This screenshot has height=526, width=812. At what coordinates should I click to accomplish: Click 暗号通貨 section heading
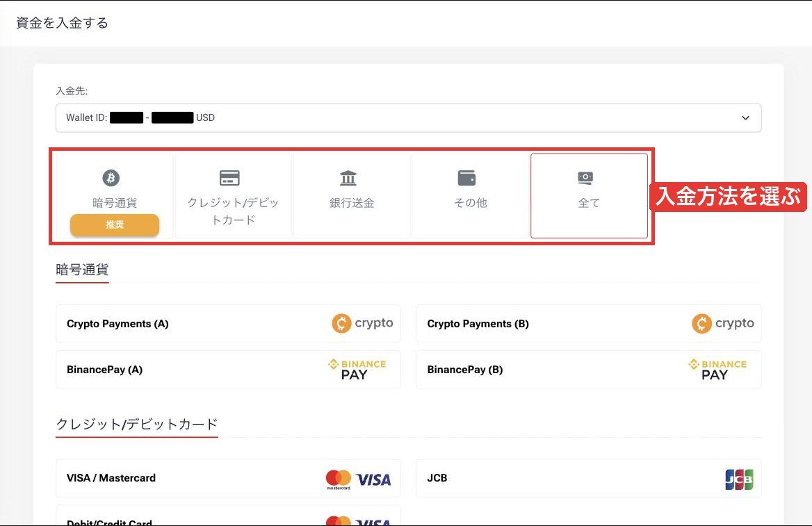82,270
